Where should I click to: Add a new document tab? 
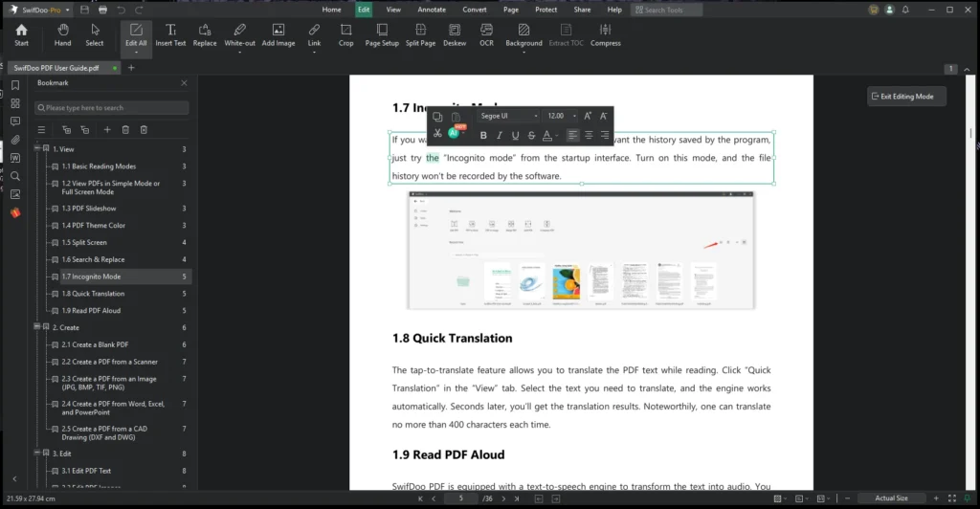pyautogui.click(x=131, y=67)
